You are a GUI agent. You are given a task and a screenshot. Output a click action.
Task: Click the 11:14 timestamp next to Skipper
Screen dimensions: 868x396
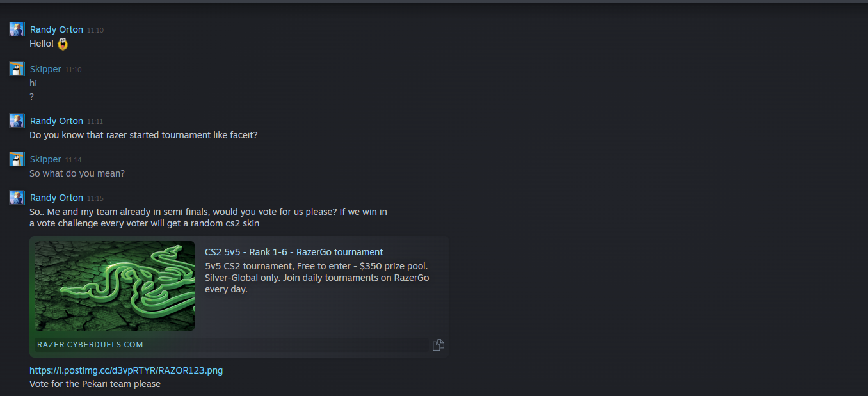pos(73,160)
